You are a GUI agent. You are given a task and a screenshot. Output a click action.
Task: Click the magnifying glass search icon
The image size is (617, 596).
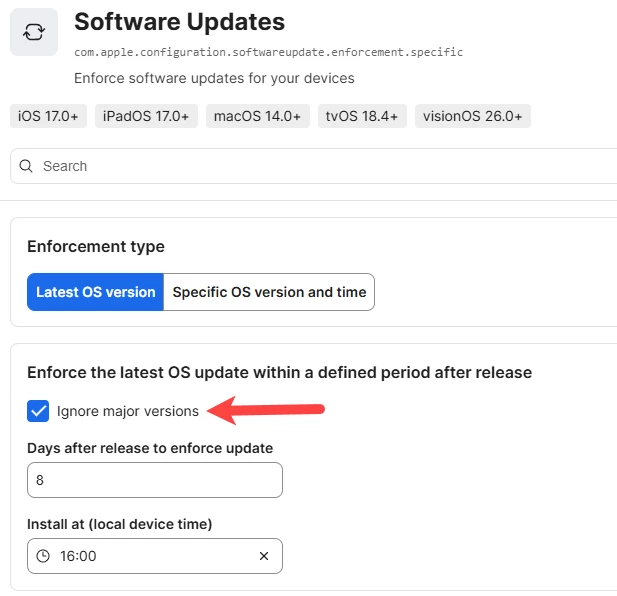pyautogui.click(x=26, y=166)
